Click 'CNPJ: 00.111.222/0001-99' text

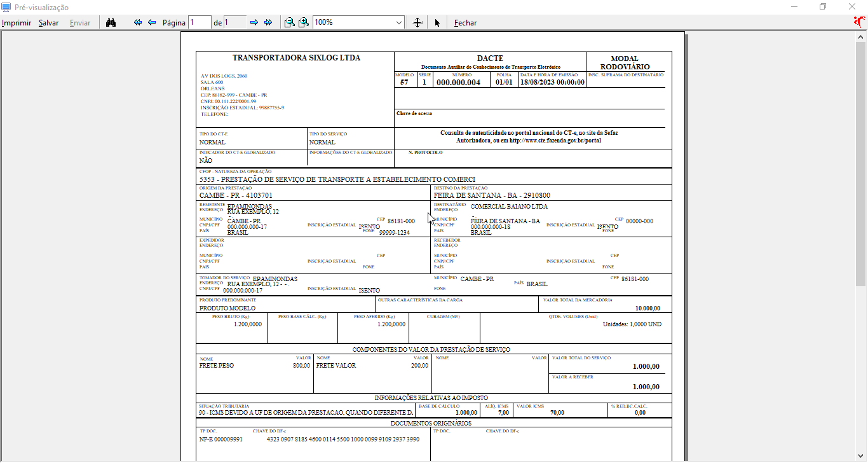229,101
